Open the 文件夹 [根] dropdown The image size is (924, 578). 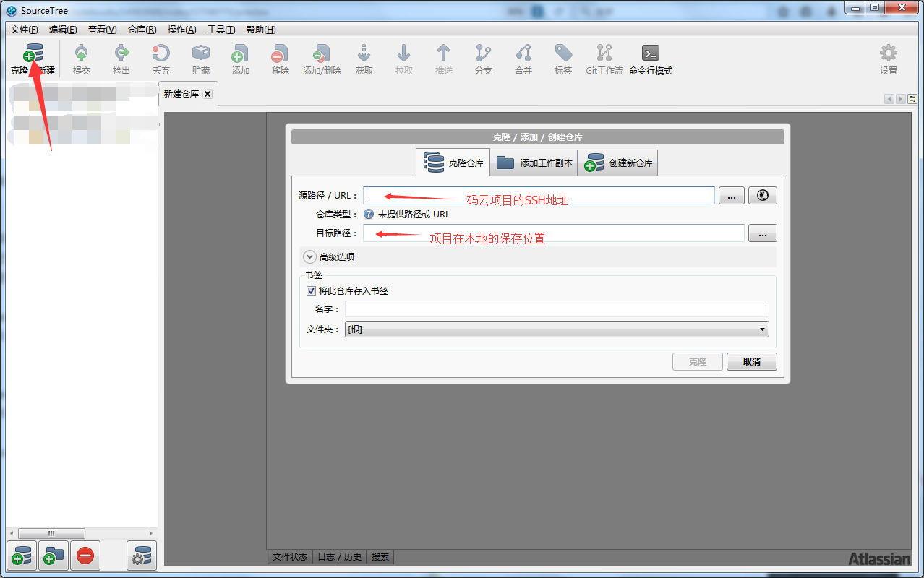point(557,329)
